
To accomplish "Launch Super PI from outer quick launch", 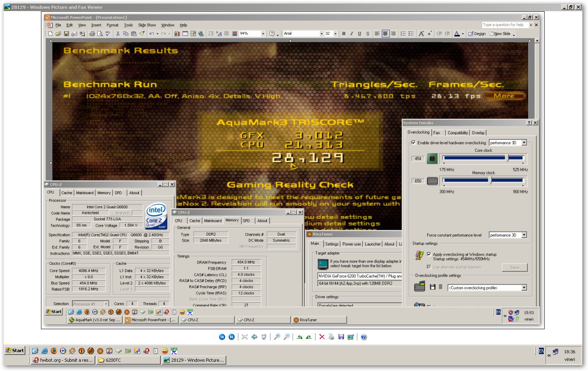I will 174,351.
